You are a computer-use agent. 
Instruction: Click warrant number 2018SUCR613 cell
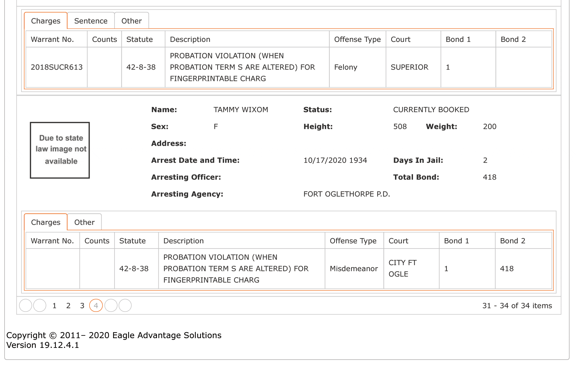pos(56,67)
